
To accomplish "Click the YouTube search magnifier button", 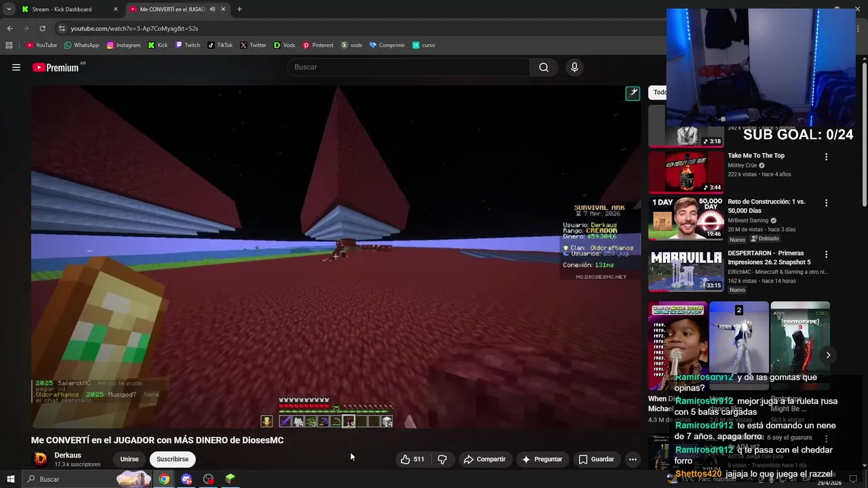I will (x=544, y=67).
